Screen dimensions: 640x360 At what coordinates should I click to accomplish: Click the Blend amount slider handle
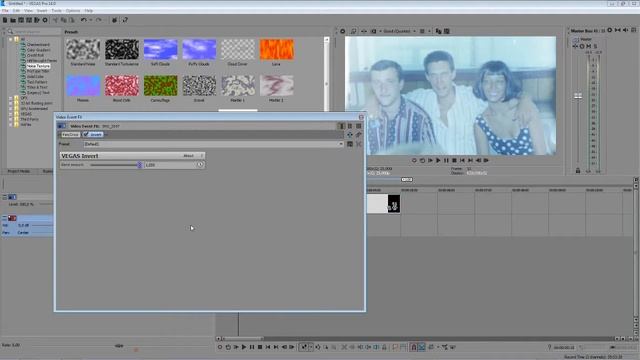tap(139, 165)
